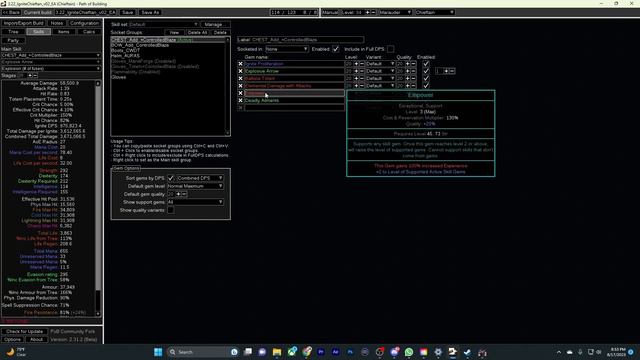
Task: Increase the Stages count
Action: pyautogui.click(x=30, y=76)
